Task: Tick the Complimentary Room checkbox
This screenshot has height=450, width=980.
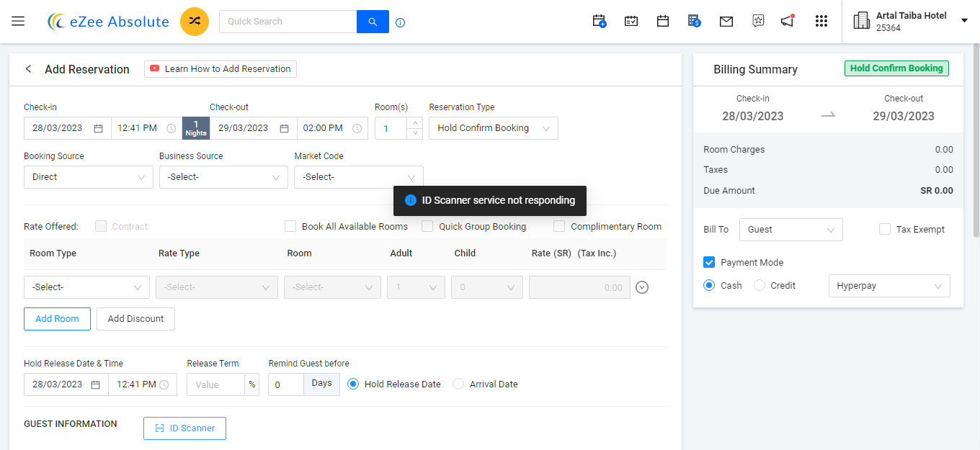Action: coord(559,226)
